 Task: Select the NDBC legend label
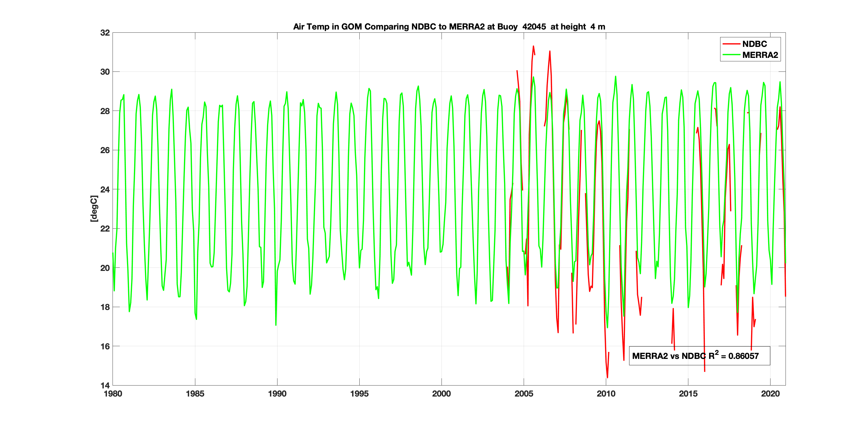755,44
